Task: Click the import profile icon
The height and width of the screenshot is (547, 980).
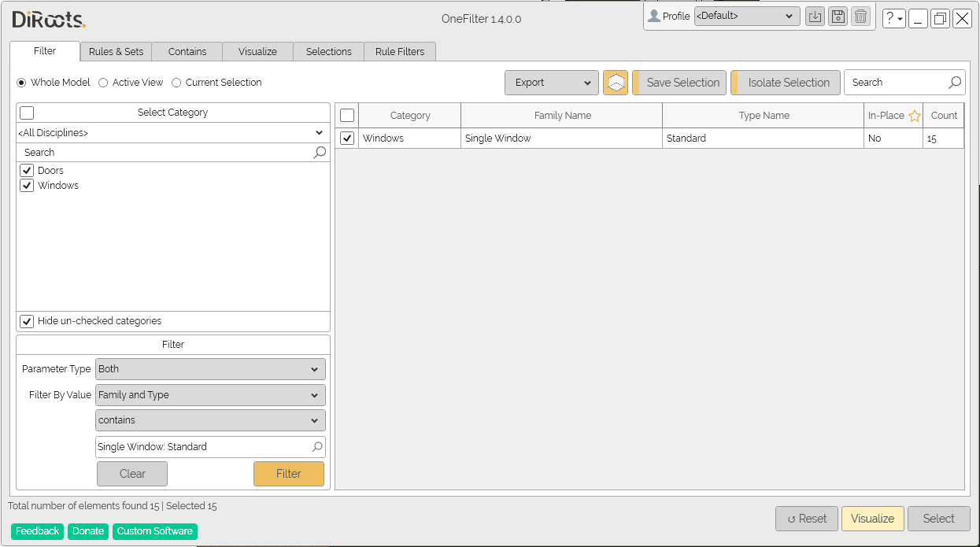Action: pyautogui.click(x=815, y=16)
